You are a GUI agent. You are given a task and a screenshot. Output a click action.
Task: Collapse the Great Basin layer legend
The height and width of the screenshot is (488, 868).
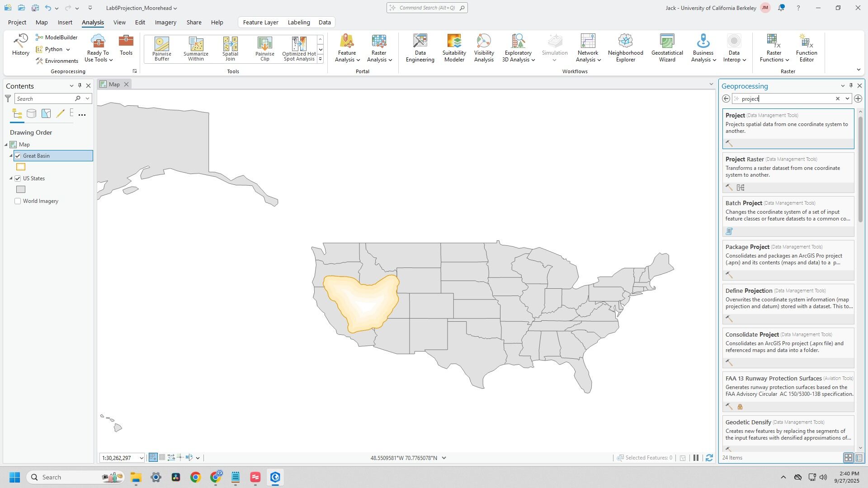tap(11, 156)
